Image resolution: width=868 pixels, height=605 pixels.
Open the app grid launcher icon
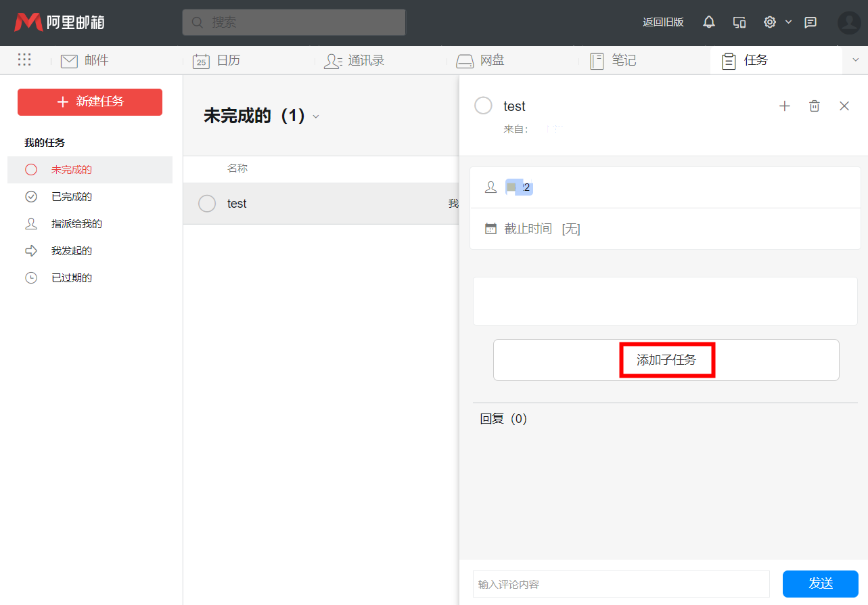(x=24, y=60)
